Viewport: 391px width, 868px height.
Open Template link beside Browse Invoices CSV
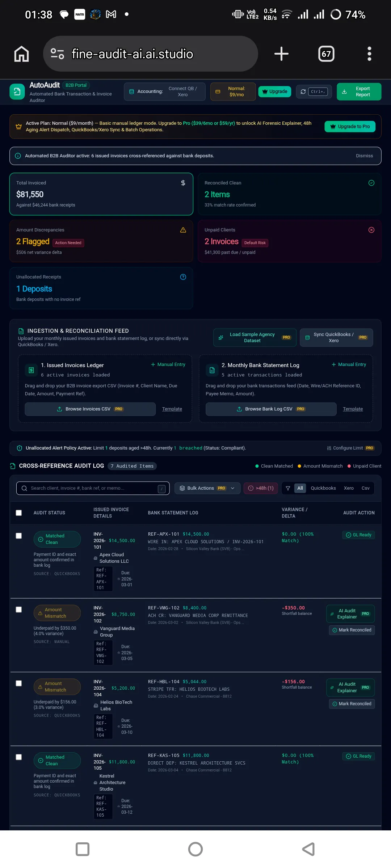tap(172, 409)
